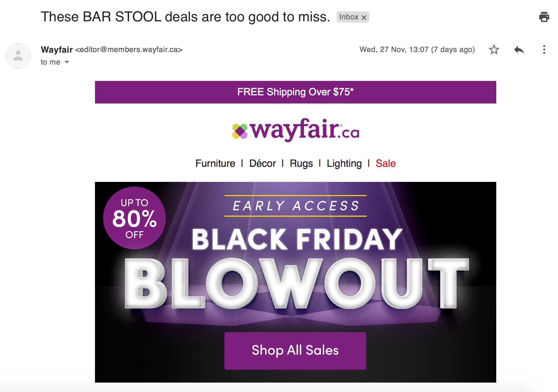The height and width of the screenshot is (392, 558).
Task: Go to the Lighting category
Action: click(x=344, y=163)
